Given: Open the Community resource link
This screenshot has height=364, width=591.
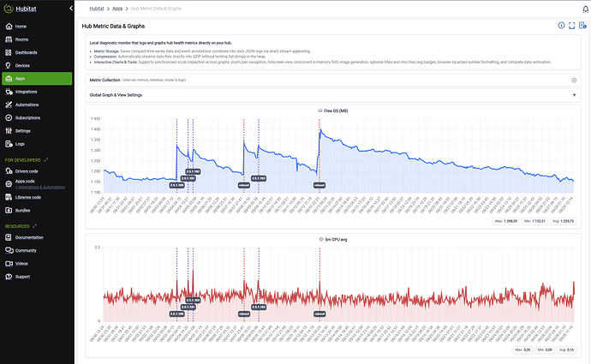Looking at the screenshot, I should tap(26, 251).
